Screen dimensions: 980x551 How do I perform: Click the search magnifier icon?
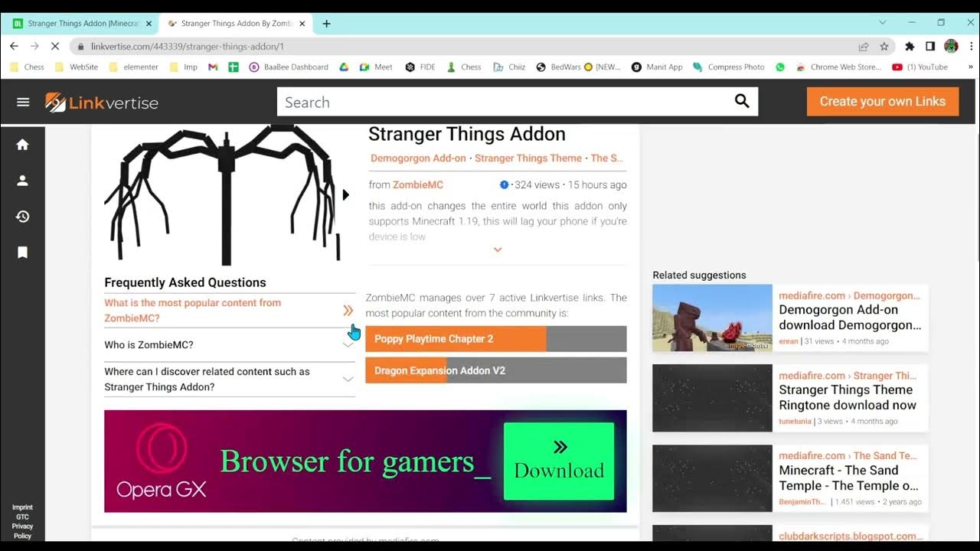click(x=741, y=101)
